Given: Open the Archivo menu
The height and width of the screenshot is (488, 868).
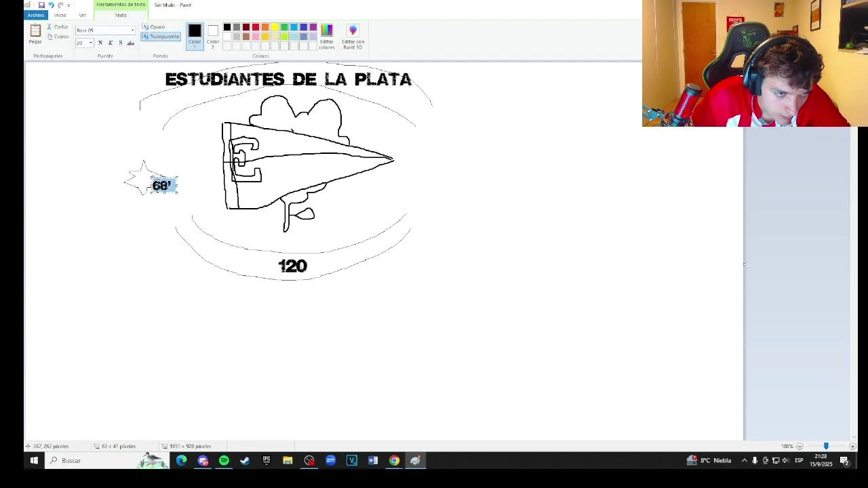Looking at the screenshot, I should (35, 15).
